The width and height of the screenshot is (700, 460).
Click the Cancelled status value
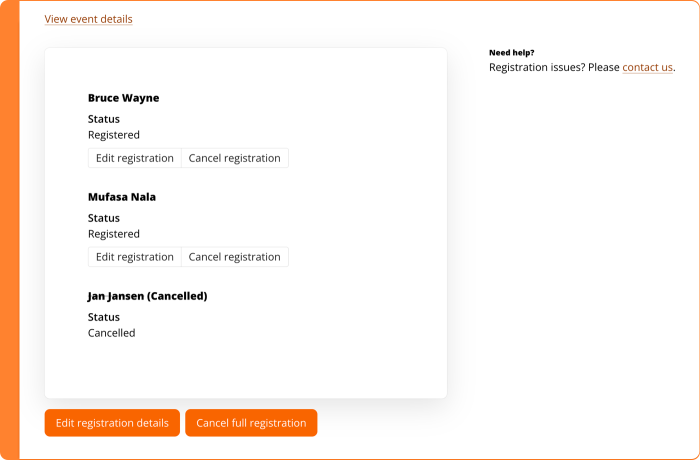(112, 333)
